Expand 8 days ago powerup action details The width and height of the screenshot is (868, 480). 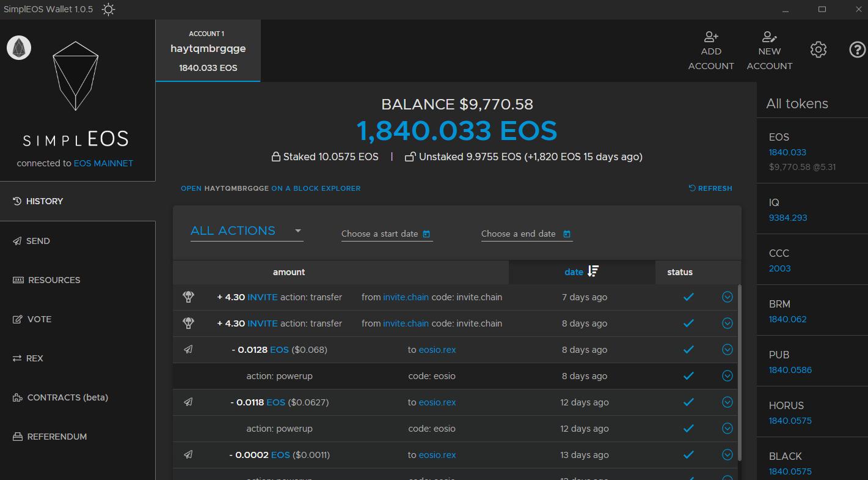click(727, 376)
